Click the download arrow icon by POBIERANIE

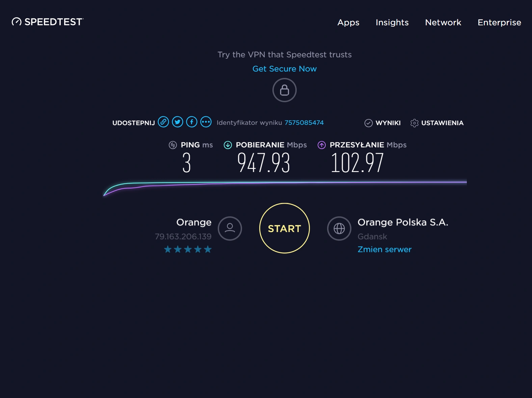tap(228, 145)
